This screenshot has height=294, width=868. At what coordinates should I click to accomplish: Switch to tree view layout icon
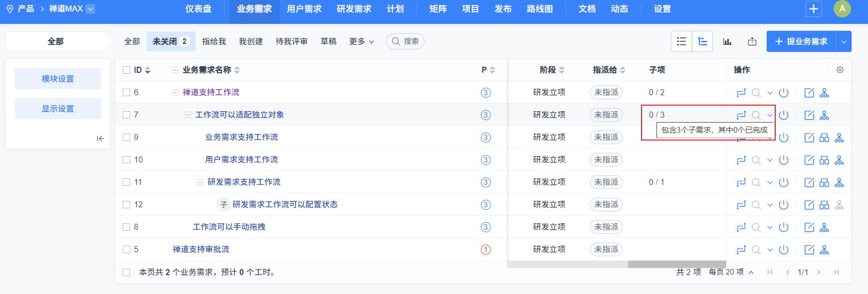point(702,41)
